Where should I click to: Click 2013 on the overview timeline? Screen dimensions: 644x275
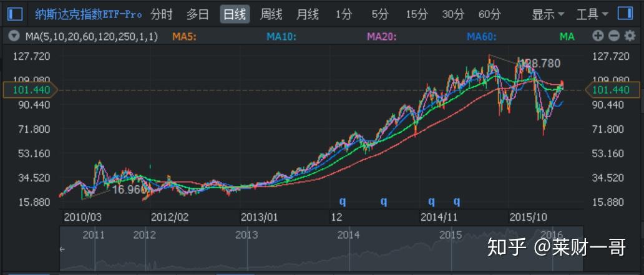tap(246, 235)
